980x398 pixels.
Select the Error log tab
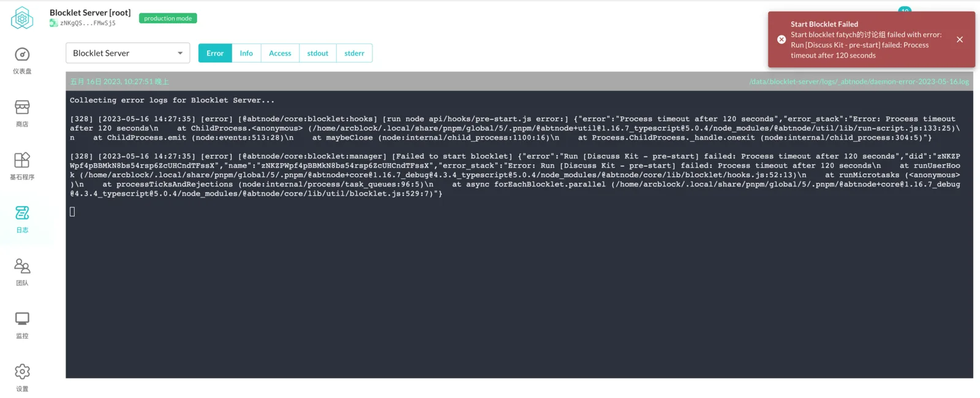tap(215, 53)
